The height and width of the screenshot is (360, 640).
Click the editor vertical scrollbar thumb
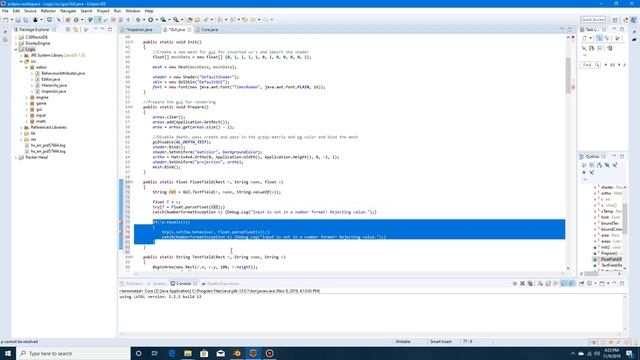568,76
